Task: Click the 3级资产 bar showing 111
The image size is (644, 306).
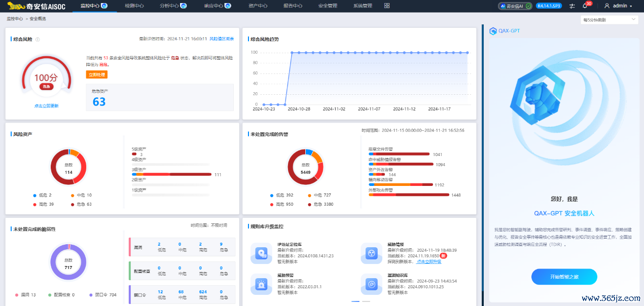Action: [x=171, y=174]
